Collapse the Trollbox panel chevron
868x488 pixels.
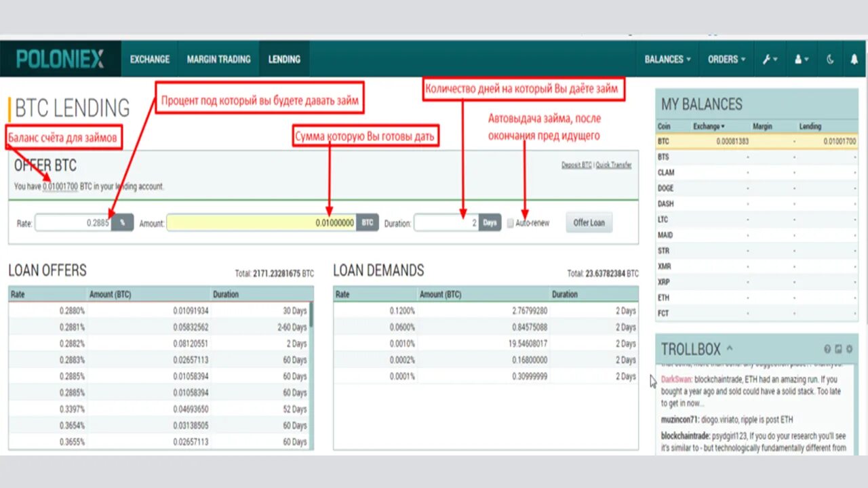coord(730,348)
